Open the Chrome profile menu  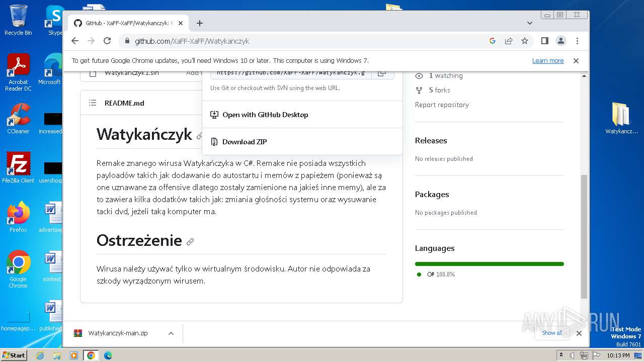pyautogui.click(x=561, y=41)
